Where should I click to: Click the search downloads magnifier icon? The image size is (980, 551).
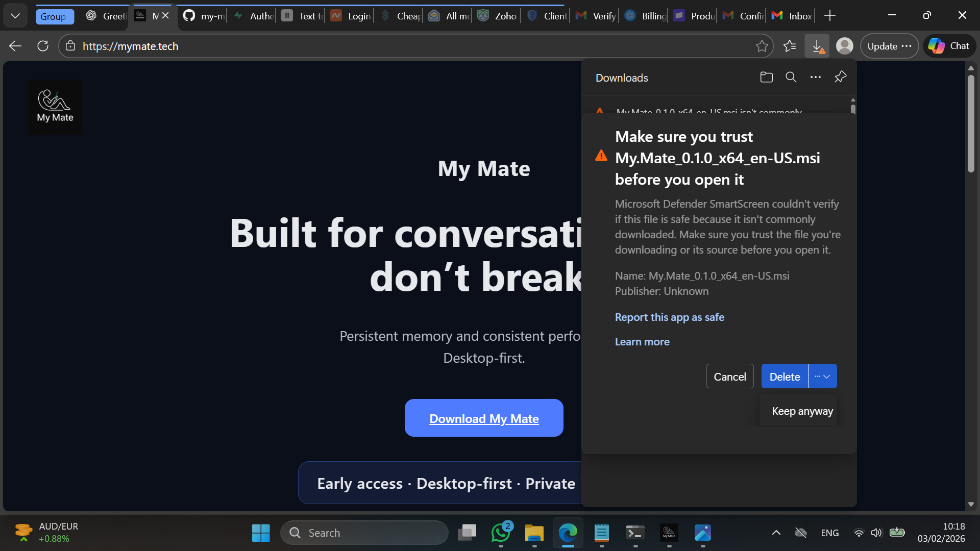[791, 78]
